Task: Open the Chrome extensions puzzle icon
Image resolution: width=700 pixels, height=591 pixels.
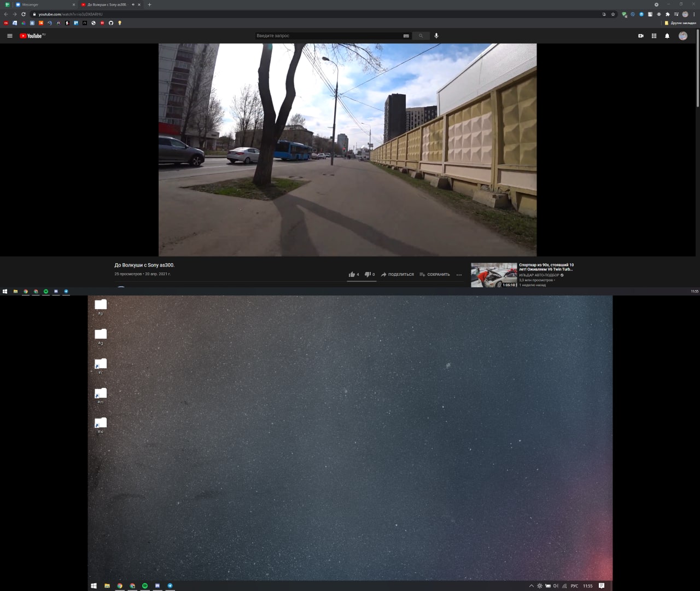Action: [x=668, y=14]
